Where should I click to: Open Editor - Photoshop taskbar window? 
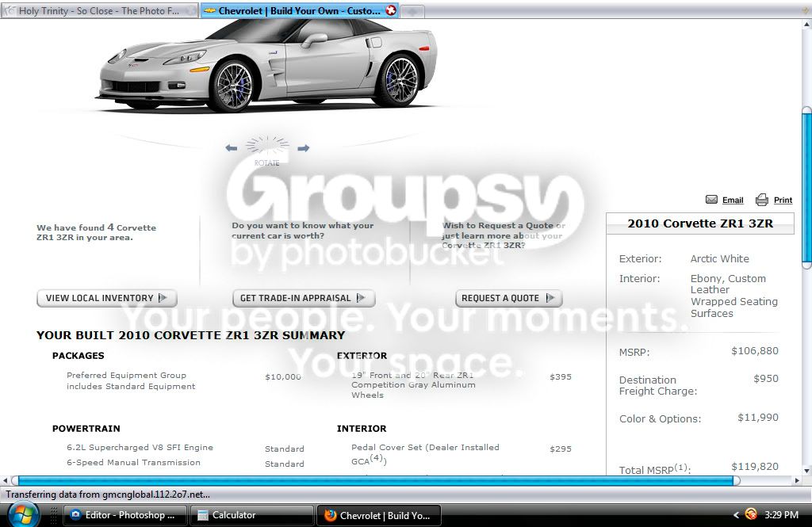[x=123, y=515]
